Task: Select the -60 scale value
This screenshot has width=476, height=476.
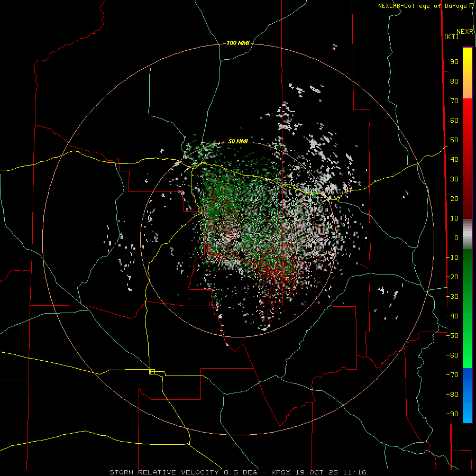Action: pos(452,355)
